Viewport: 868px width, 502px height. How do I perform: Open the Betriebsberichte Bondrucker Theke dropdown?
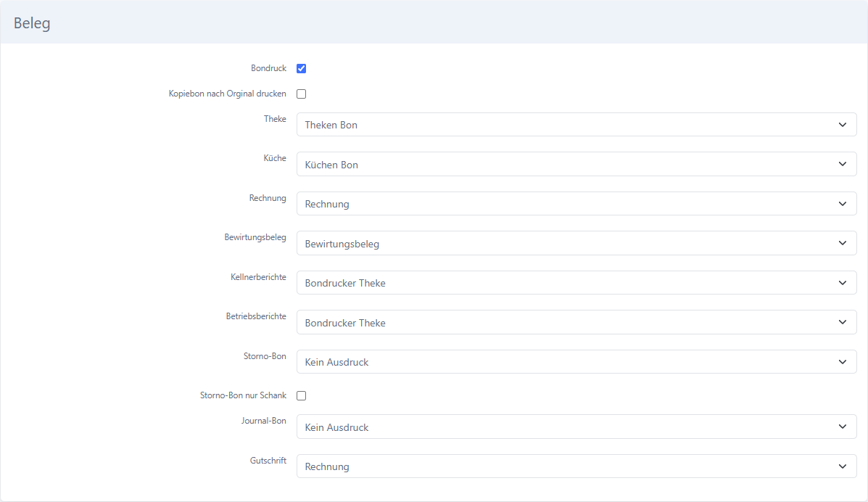coord(576,323)
